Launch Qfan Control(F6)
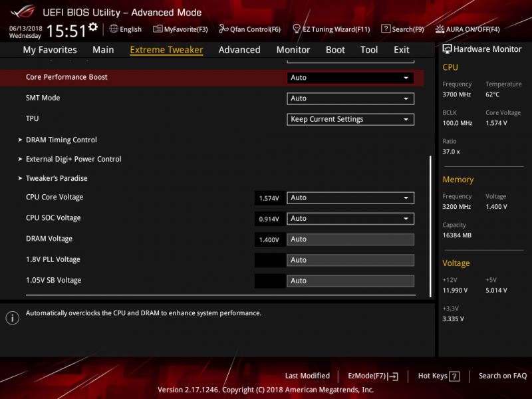 click(x=250, y=29)
